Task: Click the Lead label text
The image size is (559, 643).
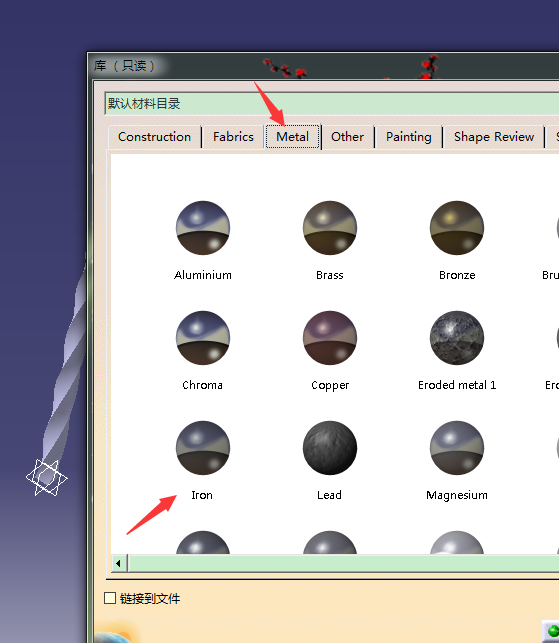Action: 329,495
